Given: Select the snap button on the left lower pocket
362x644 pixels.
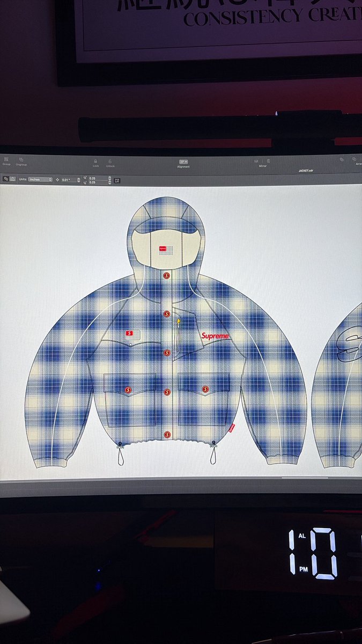Looking at the screenshot, I should click(x=128, y=389).
